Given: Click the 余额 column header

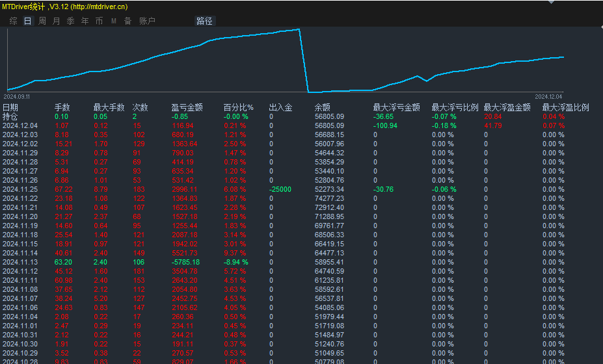Looking at the screenshot, I should point(323,107).
